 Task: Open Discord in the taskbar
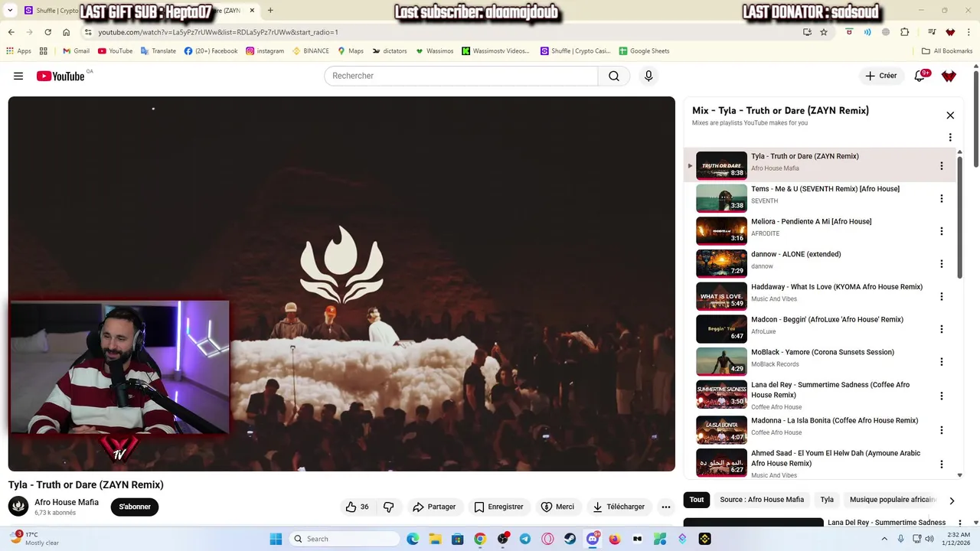[x=593, y=539]
